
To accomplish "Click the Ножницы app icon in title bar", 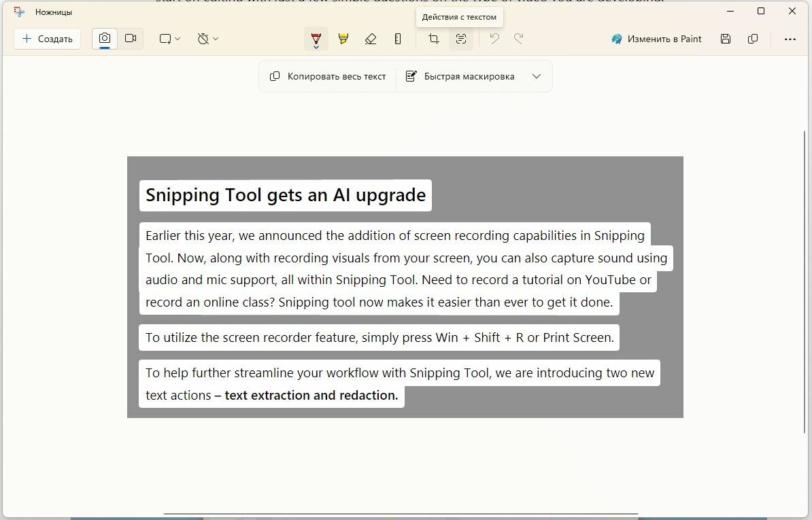I will click(x=19, y=12).
